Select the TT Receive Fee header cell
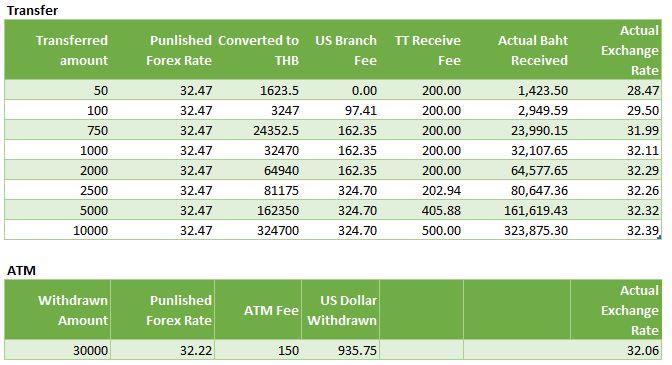This screenshot has height=365, width=672. click(x=421, y=50)
